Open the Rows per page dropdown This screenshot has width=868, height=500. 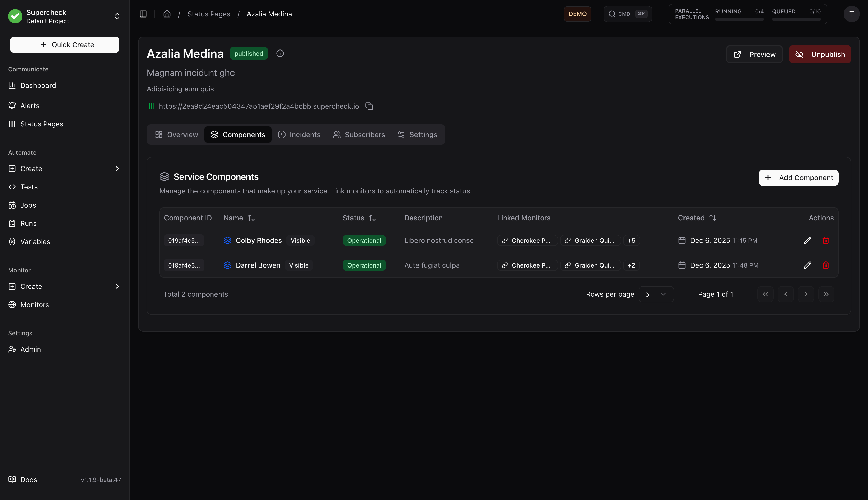pos(656,294)
